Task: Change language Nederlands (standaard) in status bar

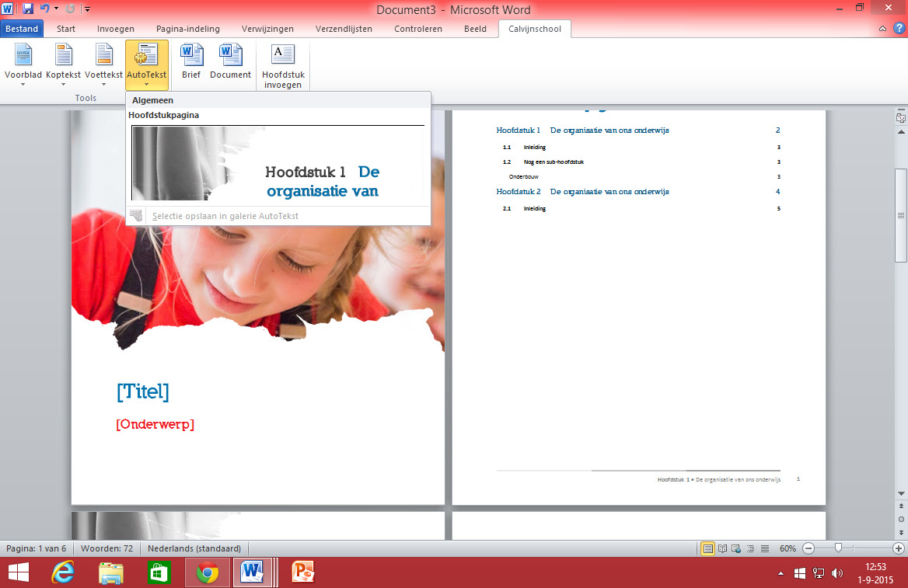Action: coord(194,548)
